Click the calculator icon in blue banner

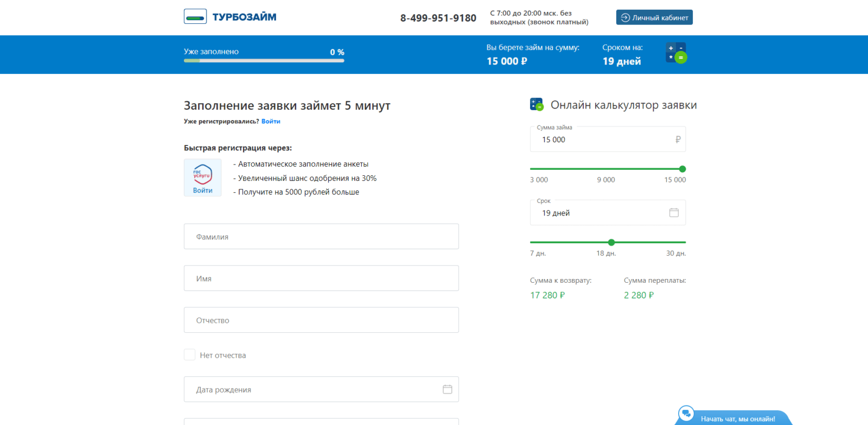click(x=676, y=53)
